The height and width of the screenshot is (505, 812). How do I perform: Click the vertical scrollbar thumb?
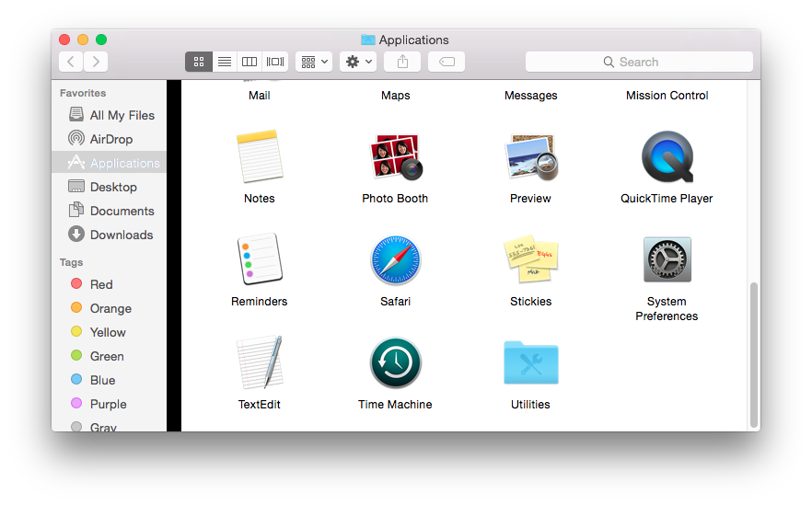pos(754,354)
